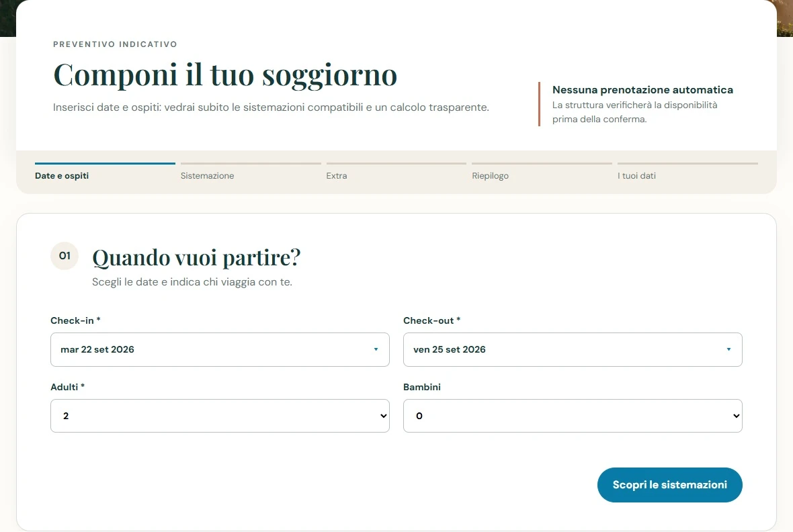Select the I tuoi dati step
The height and width of the screenshot is (532, 793).
tap(687, 172)
